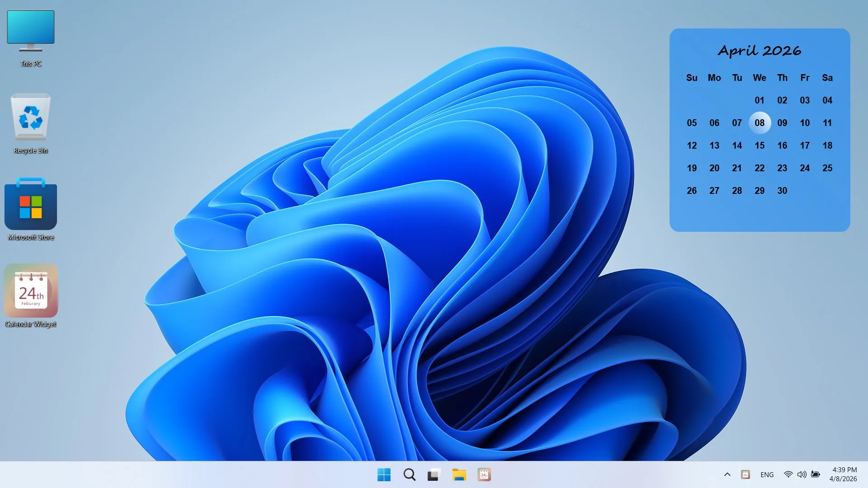Open Calendar Widget app in the taskbar
The image size is (868, 488).
click(x=484, y=474)
